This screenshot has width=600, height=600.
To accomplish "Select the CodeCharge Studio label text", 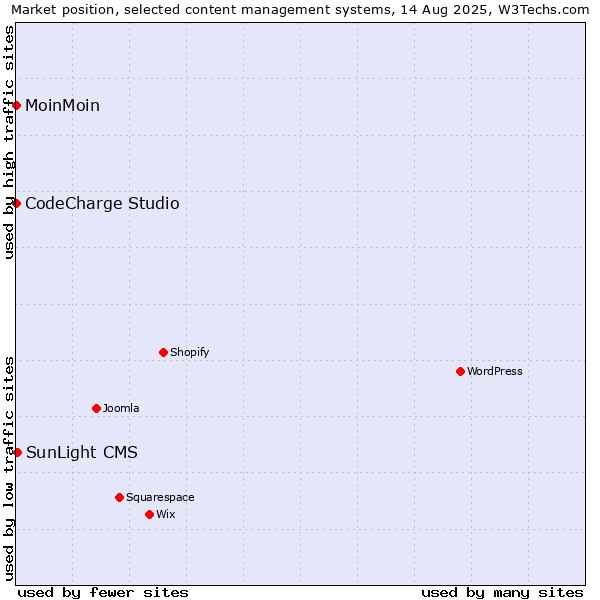I will (102, 204).
